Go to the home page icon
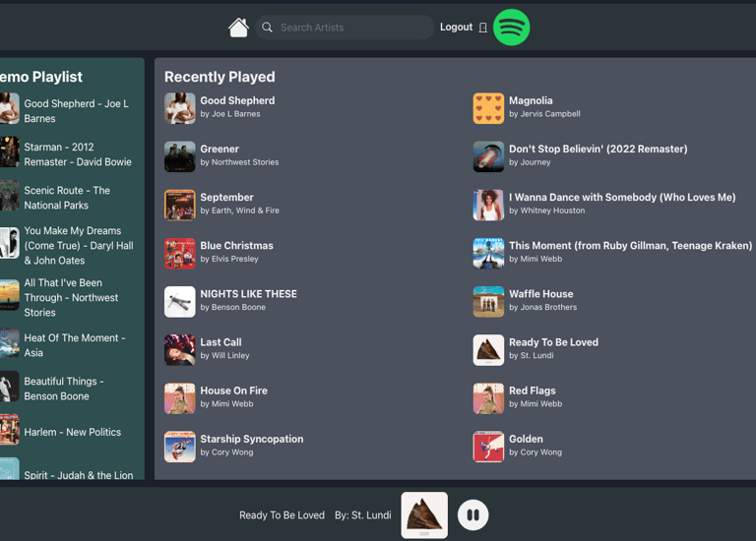The width and height of the screenshot is (756, 541). [238, 28]
